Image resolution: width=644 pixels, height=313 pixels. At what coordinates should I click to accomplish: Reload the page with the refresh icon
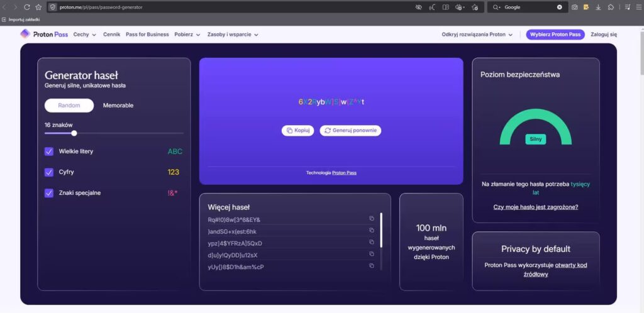pyautogui.click(x=27, y=7)
